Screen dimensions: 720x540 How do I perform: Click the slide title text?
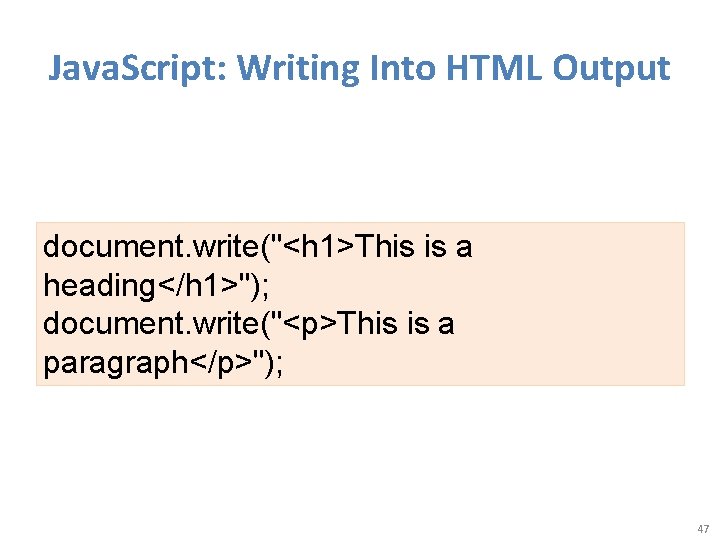tap(359, 68)
